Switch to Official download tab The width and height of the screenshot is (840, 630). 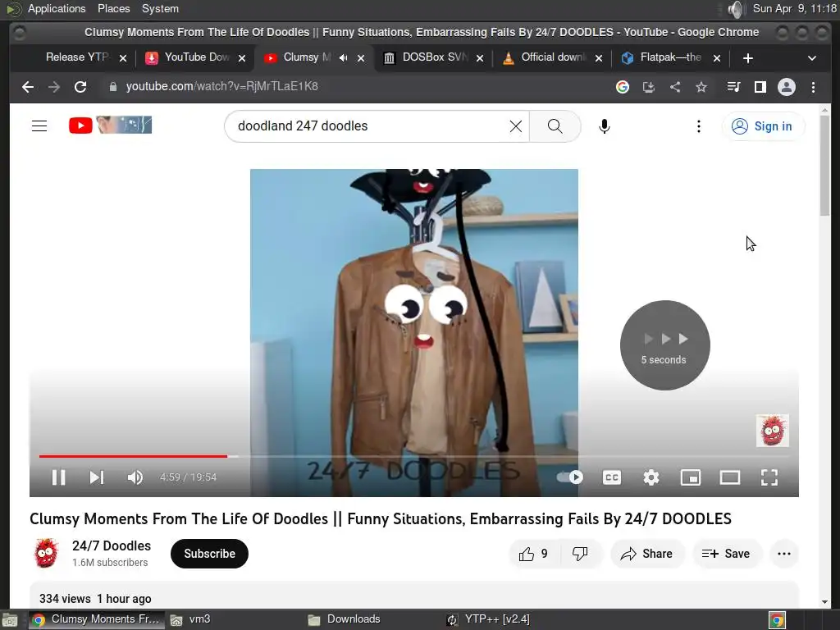[553, 57]
